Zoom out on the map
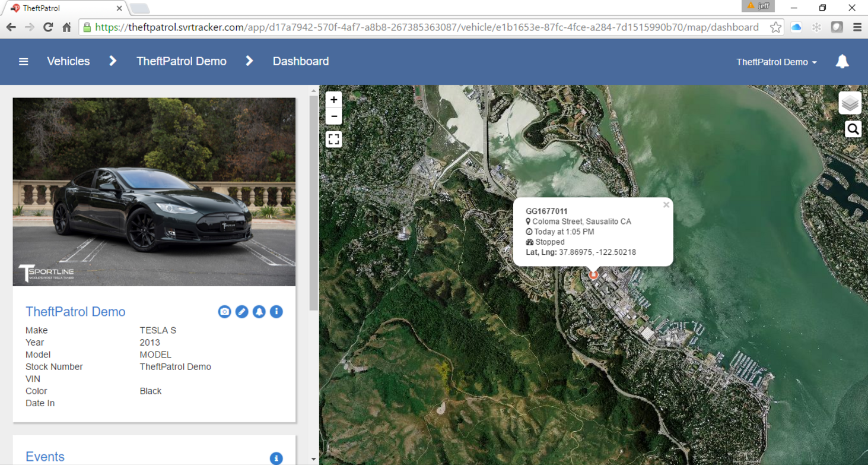Screen dimensions: 868x465 (334, 116)
